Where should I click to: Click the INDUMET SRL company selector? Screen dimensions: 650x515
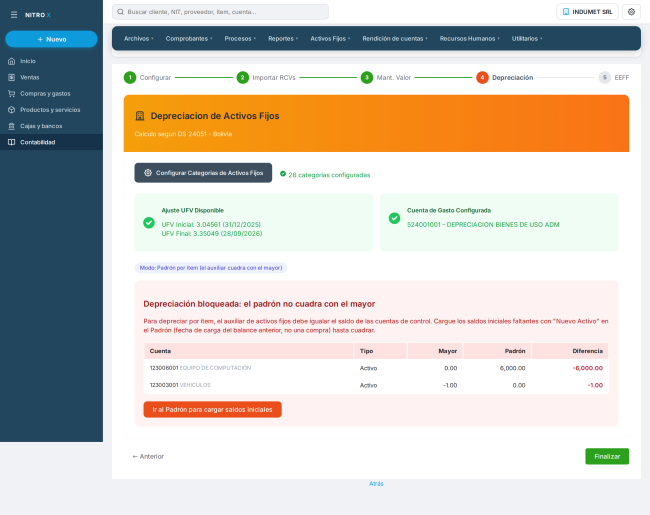[587, 12]
